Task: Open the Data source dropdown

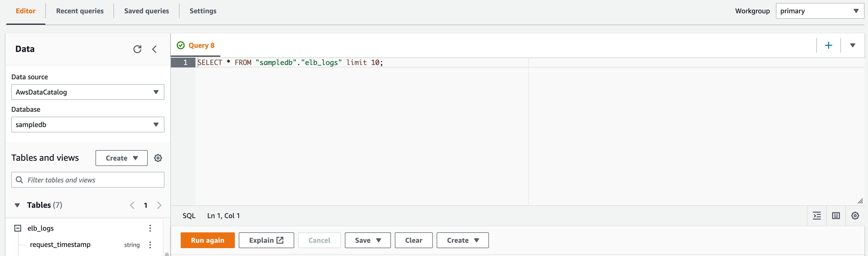Action: tap(88, 92)
